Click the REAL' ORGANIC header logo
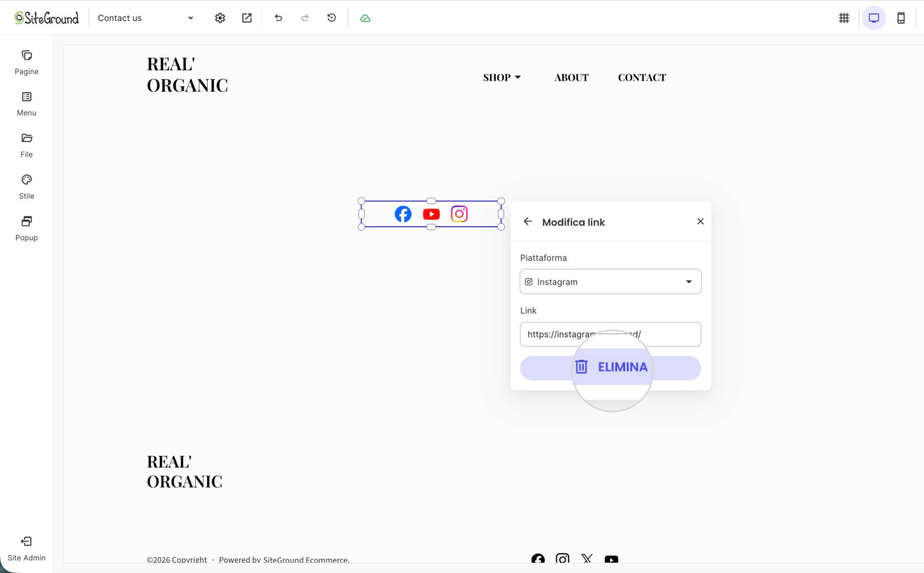 point(187,75)
